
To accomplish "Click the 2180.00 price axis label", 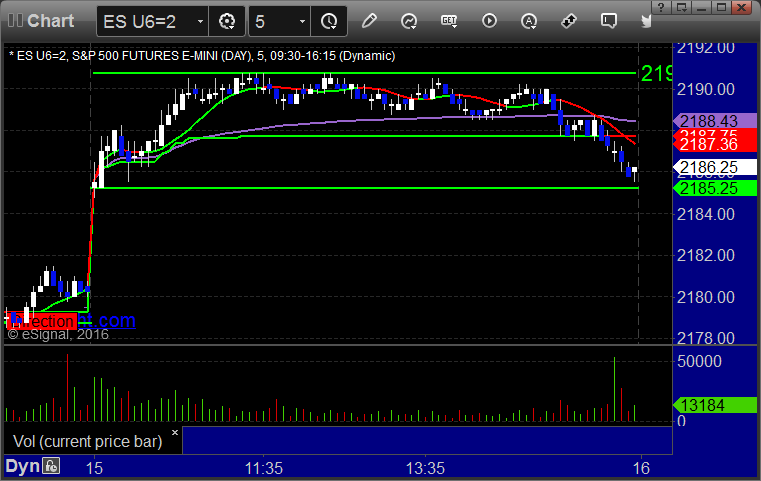I will (706, 297).
